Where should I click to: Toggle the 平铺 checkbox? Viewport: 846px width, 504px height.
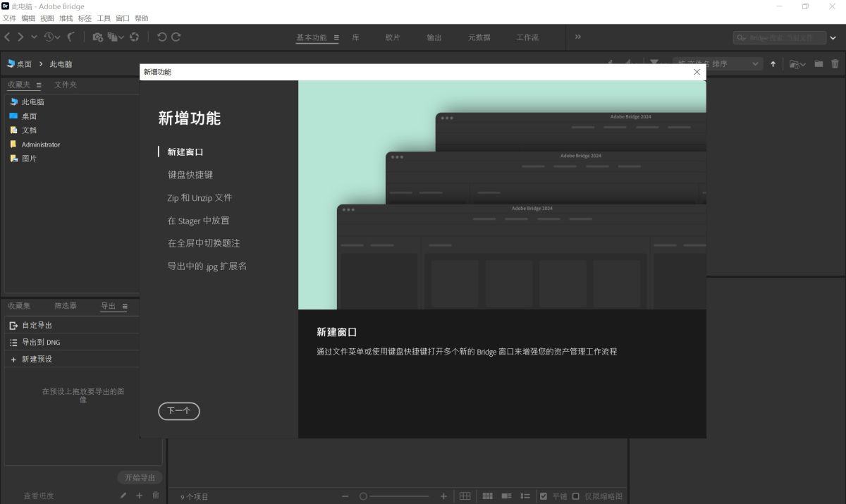[x=544, y=496]
